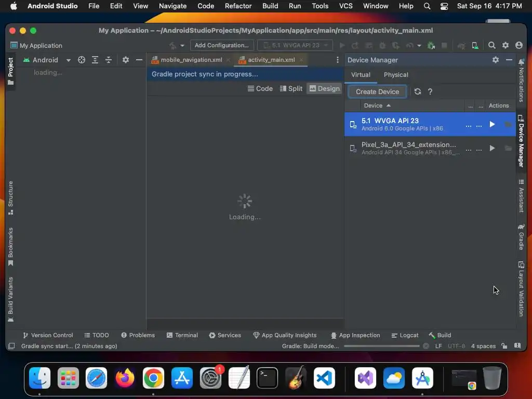Open account profile icon in toolbar
Image resolution: width=532 pixels, height=399 pixels.
519,45
